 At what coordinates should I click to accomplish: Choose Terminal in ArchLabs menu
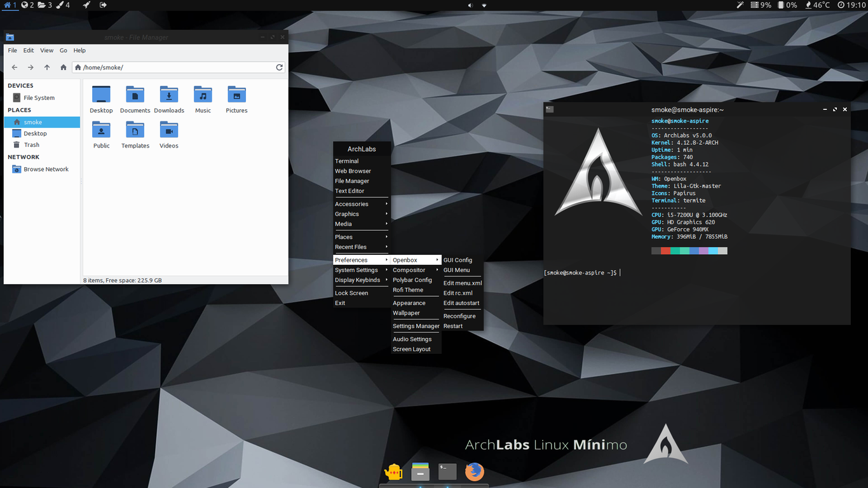(362, 161)
